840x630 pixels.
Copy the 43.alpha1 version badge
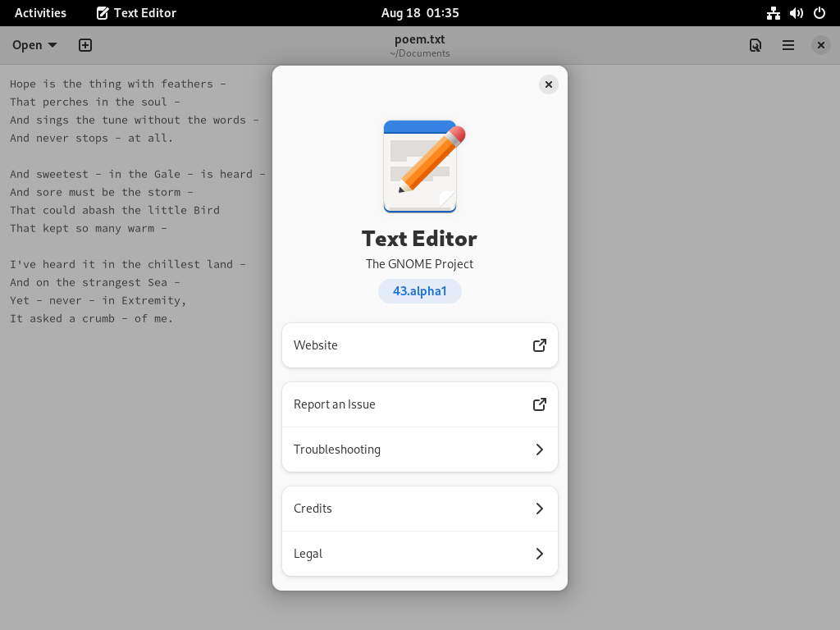pos(419,291)
